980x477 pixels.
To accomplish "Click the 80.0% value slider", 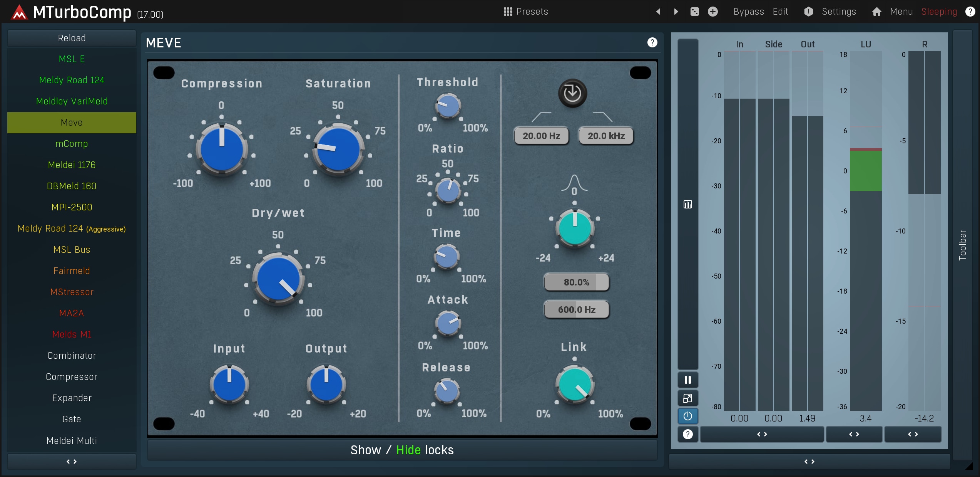I will tap(576, 282).
